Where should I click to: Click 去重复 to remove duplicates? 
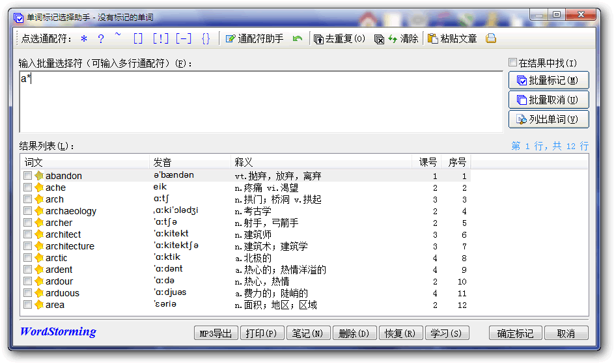tap(339, 39)
